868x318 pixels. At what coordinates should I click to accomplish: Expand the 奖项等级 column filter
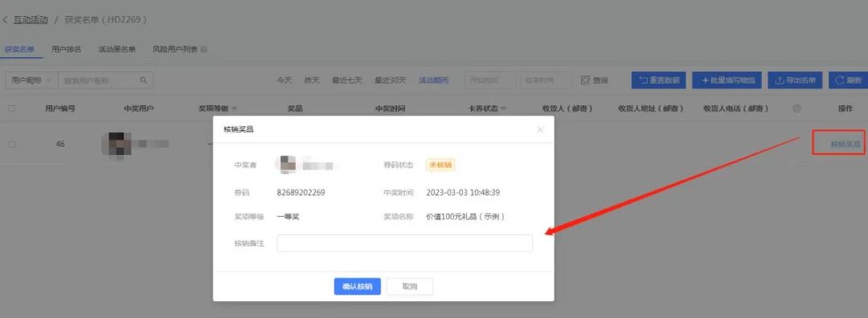234,108
